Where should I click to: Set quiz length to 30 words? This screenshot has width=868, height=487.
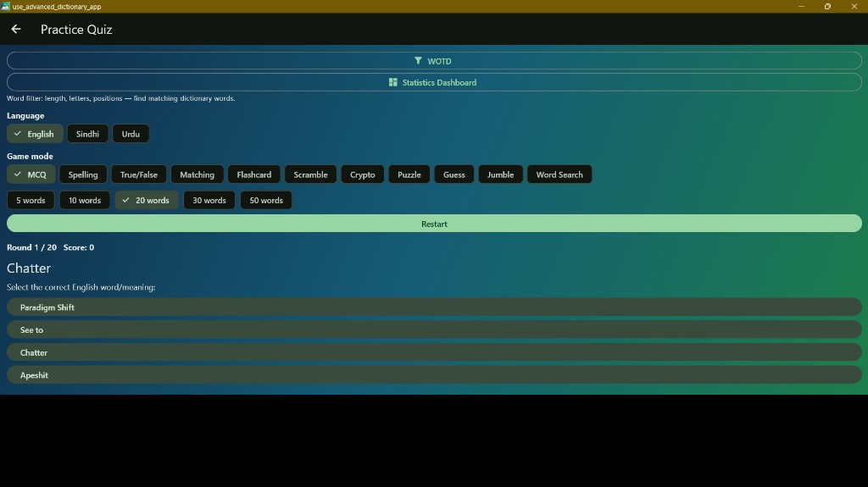tap(209, 201)
